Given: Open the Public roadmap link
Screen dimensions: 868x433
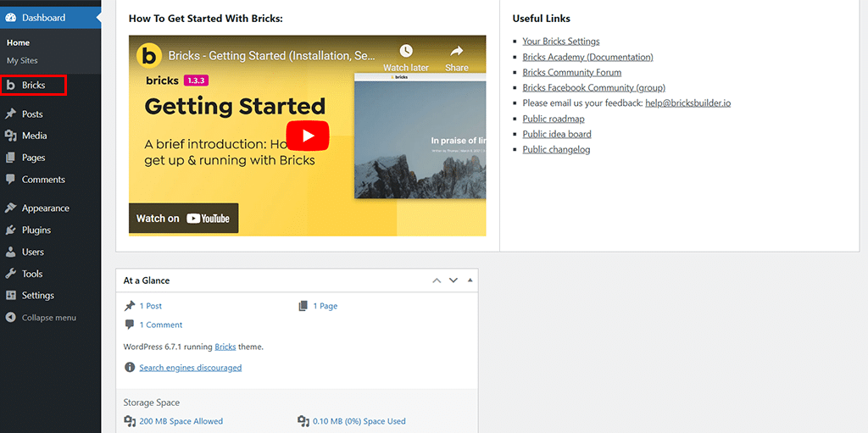Looking at the screenshot, I should pyautogui.click(x=554, y=119).
